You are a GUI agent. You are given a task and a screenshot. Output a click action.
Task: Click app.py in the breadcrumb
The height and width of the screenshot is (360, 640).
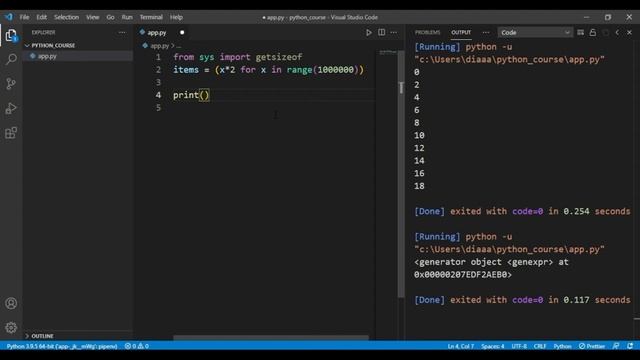[160, 46]
